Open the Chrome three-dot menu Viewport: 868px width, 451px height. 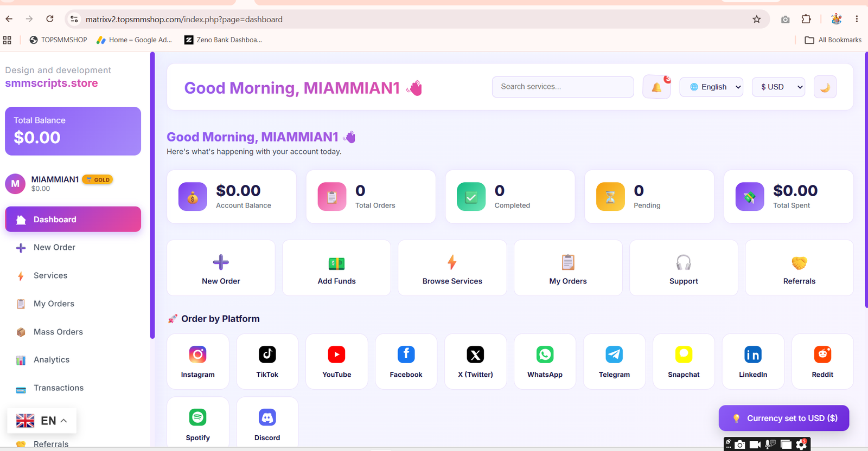(x=857, y=20)
